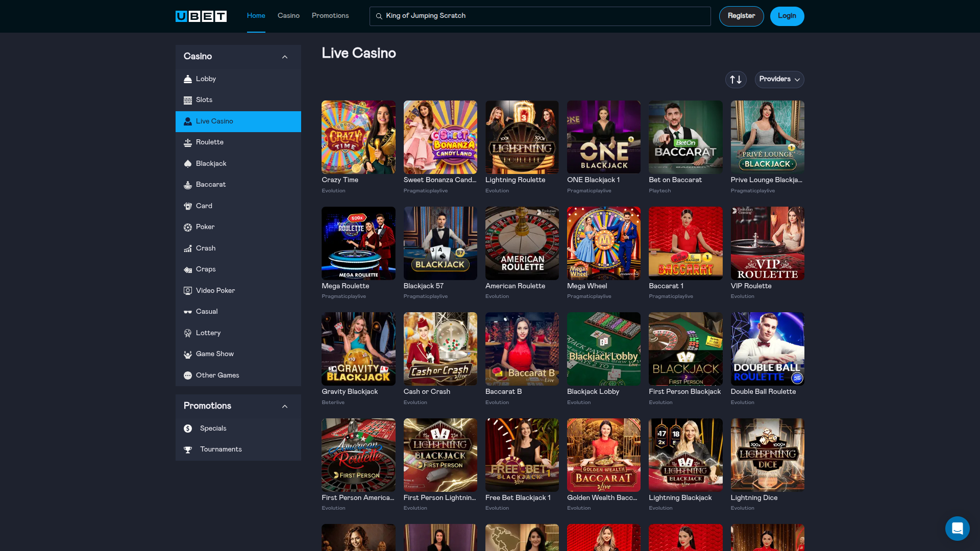
Task: Open the Craps dice icon
Action: click(x=188, y=269)
